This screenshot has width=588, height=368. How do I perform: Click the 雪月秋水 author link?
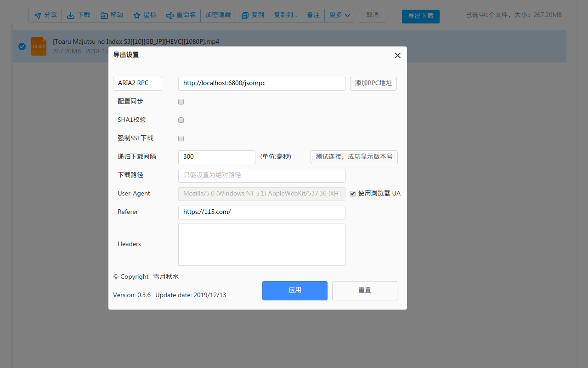coord(166,276)
